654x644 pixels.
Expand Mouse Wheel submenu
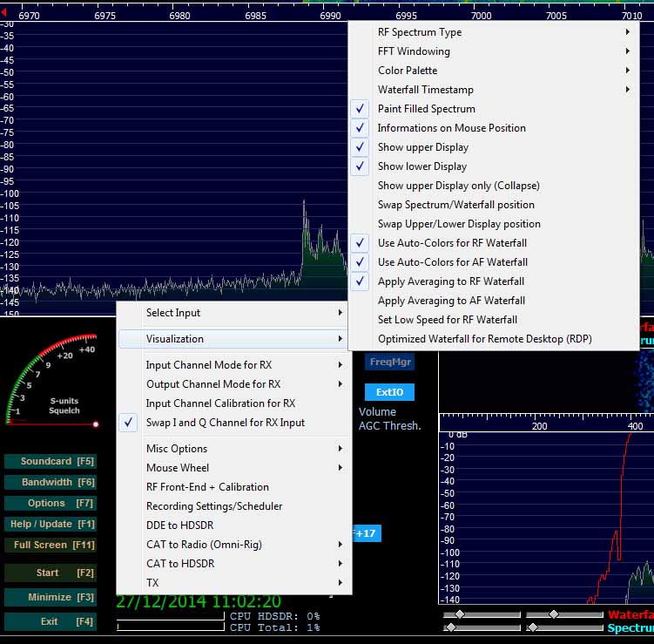(234, 468)
